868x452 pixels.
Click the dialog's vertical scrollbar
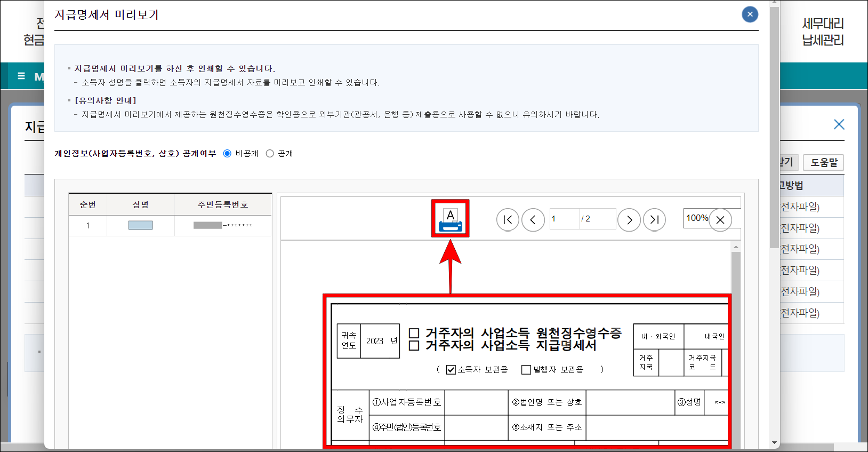pyautogui.click(x=775, y=127)
